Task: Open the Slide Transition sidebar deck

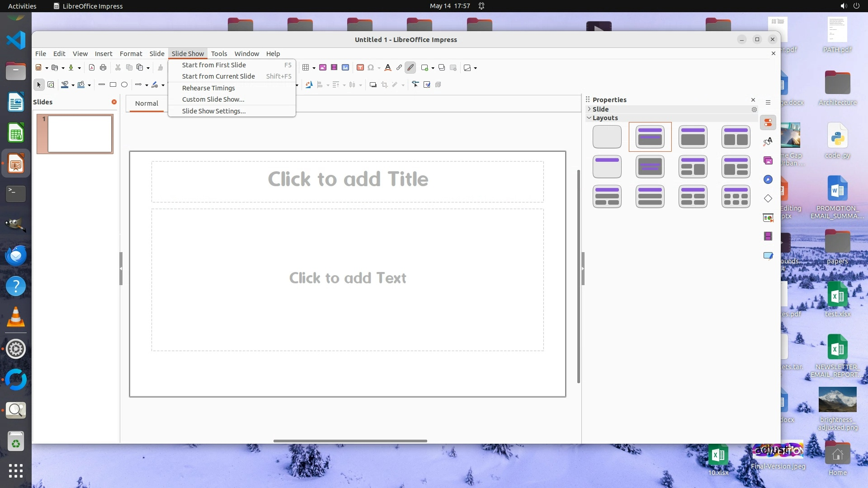Action: click(768, 218)
